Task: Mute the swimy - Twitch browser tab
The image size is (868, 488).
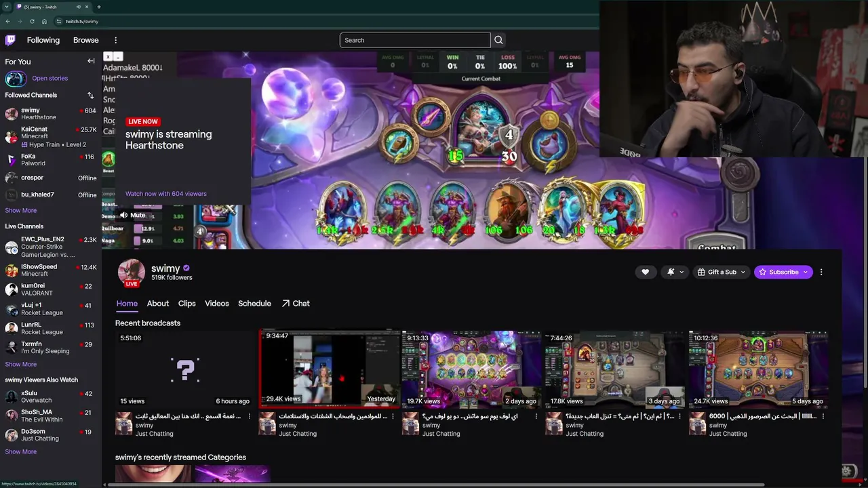Action: coord(79,7)
